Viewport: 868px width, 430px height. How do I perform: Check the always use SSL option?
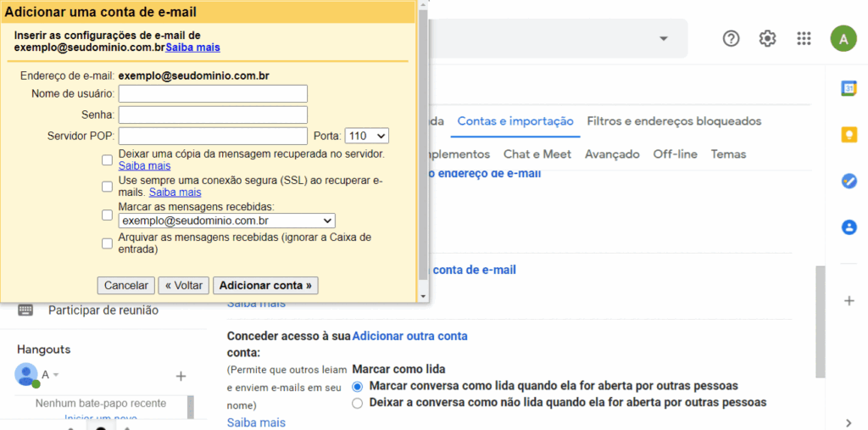coord(107,186)
